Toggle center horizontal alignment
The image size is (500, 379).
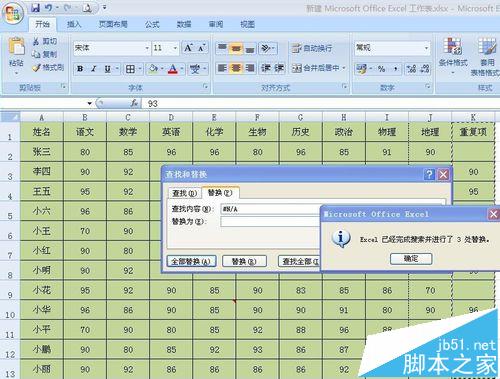click(236, 68)
